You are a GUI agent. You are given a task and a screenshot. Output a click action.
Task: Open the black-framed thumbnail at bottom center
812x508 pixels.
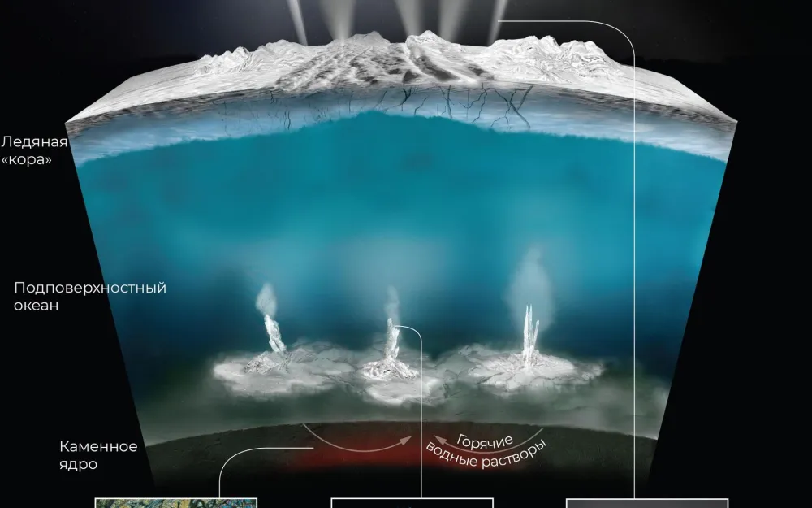[x=412, y=502]
